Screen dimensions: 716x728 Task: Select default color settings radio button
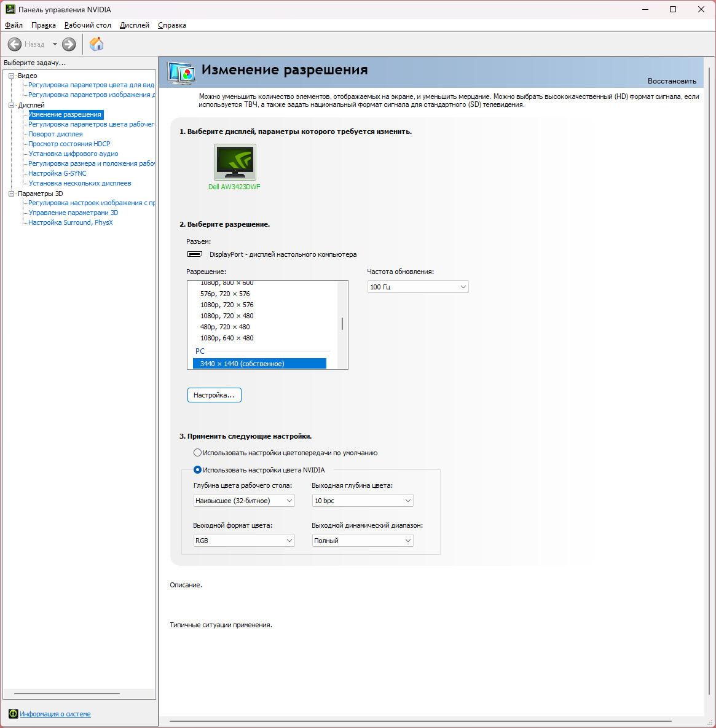[x=197, y=453]
